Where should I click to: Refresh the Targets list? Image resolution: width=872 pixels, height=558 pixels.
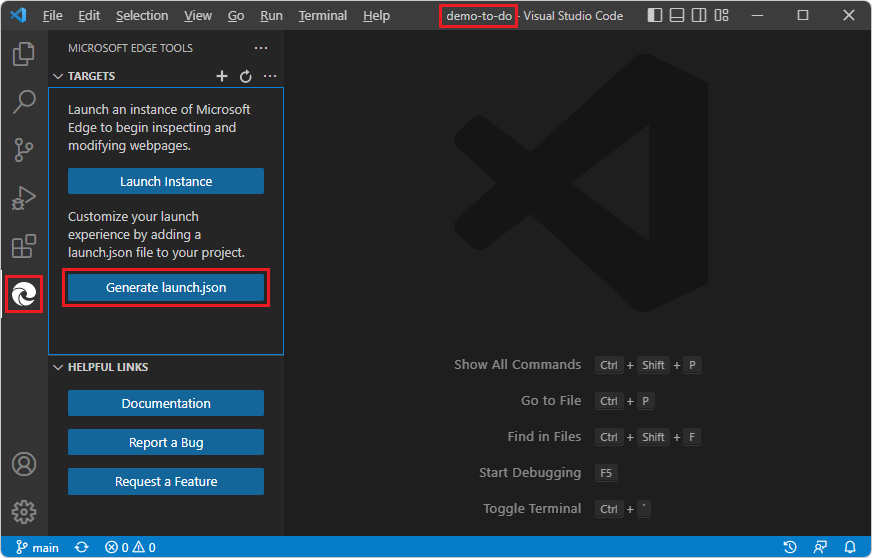[246, 76]
